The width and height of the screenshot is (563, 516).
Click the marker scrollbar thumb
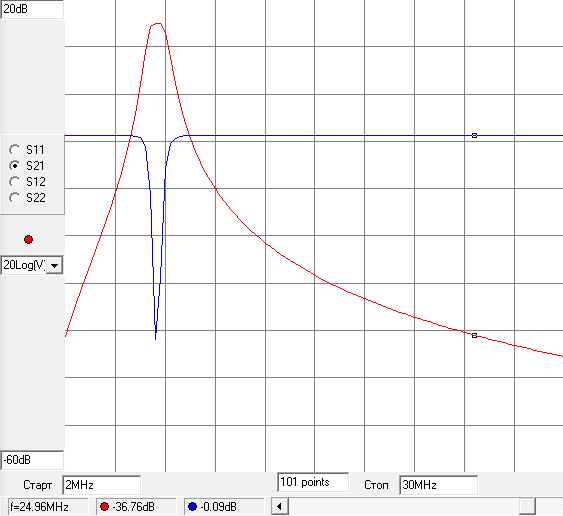[x=527, y=507]
